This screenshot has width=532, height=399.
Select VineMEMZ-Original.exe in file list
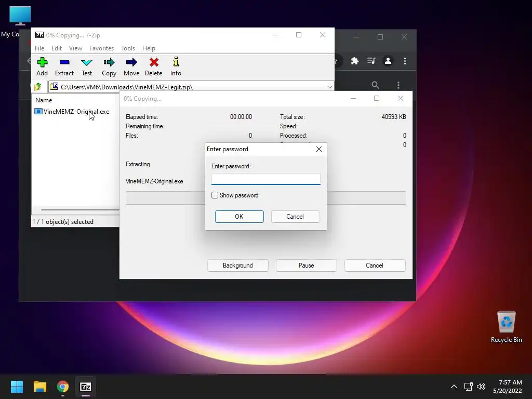pyautogui.click(x=72, y=112)
